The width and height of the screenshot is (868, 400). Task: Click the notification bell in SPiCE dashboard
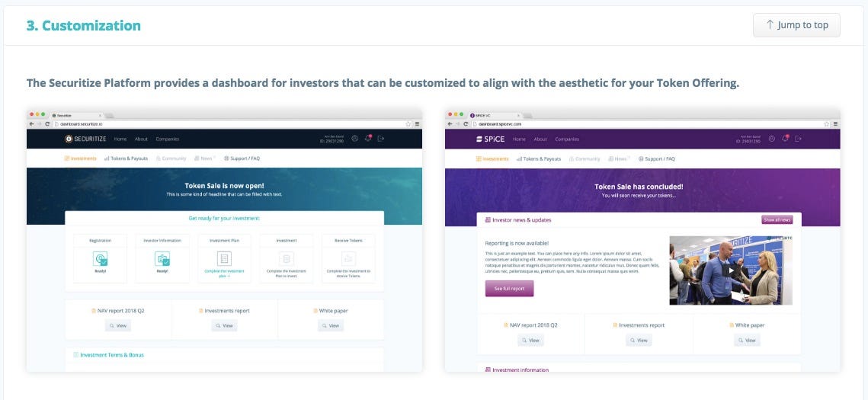(785, 139)
